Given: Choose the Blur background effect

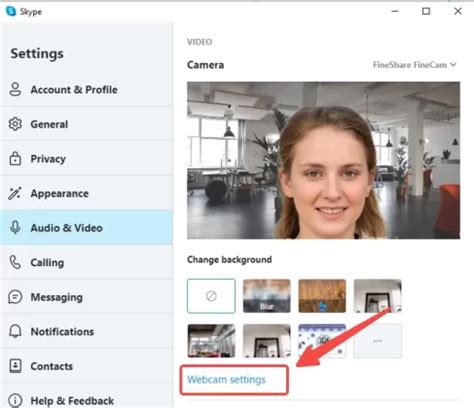Looking at the screenshot, I should (x=267, y=296).
